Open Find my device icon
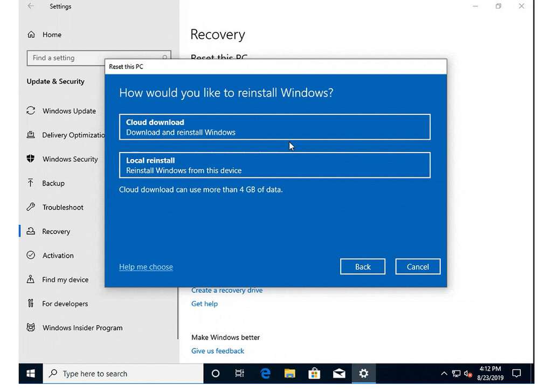 click(x=31, y=279)
